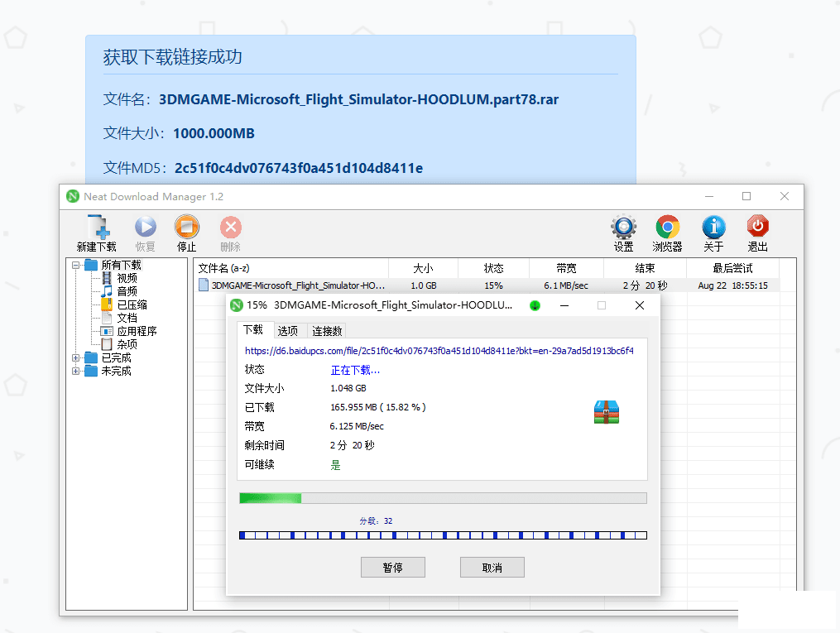Click the baidupcs download URL link

click(x=439, y=351)
